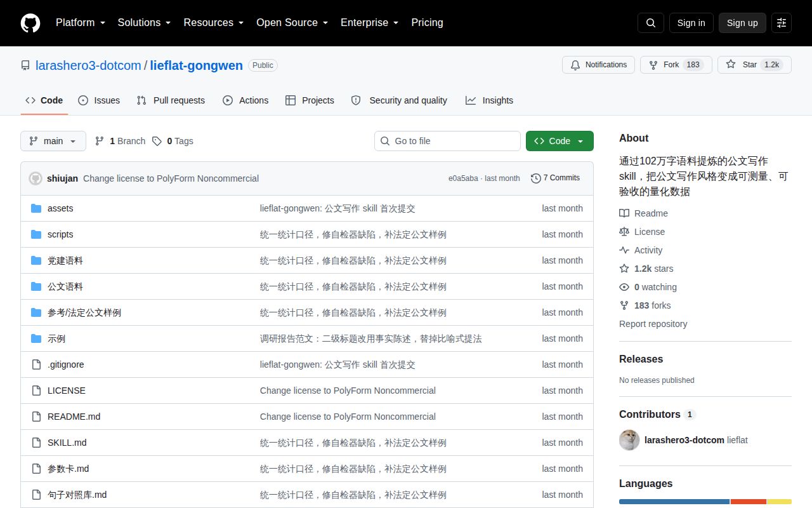Open the SKILL.md file
Screen dimensions: 812x508
pos(67,443)
